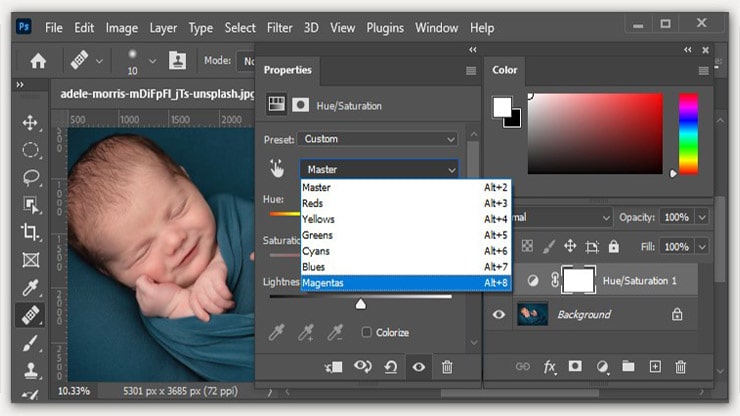
Task: Reset adjustment to defaults
Action: (390, 367)
